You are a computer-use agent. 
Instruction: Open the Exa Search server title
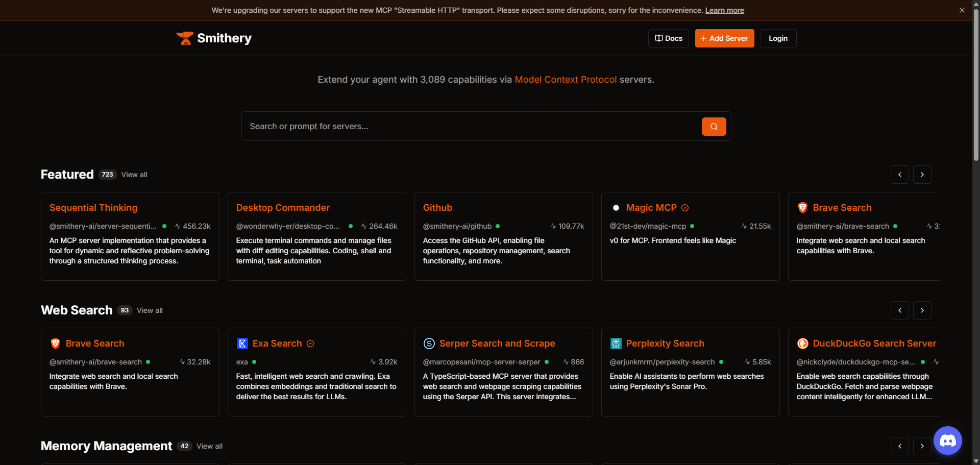tap(277, 344)
